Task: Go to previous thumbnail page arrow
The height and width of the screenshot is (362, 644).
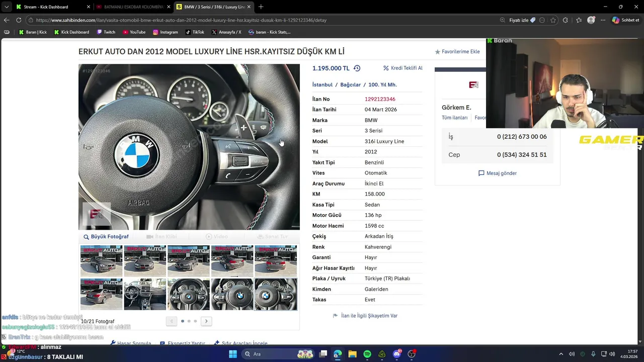Action: [172, 321]
